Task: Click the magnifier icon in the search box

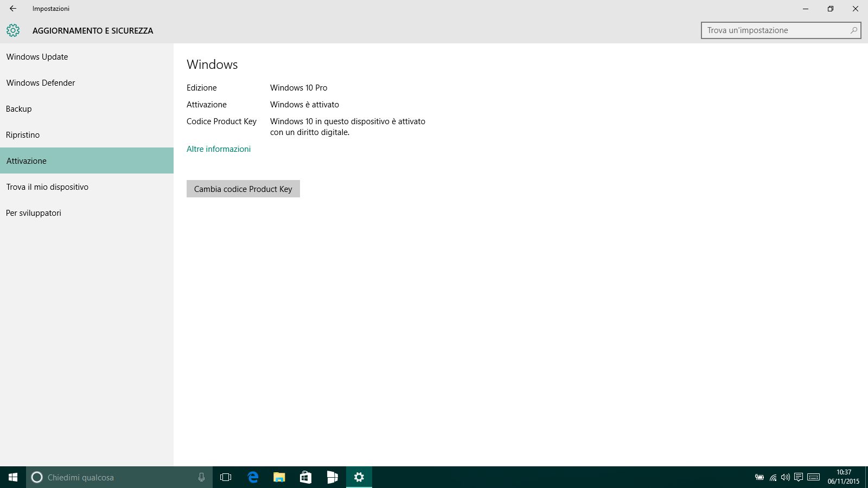Action: pyautogui.click(x=854, y=30)
